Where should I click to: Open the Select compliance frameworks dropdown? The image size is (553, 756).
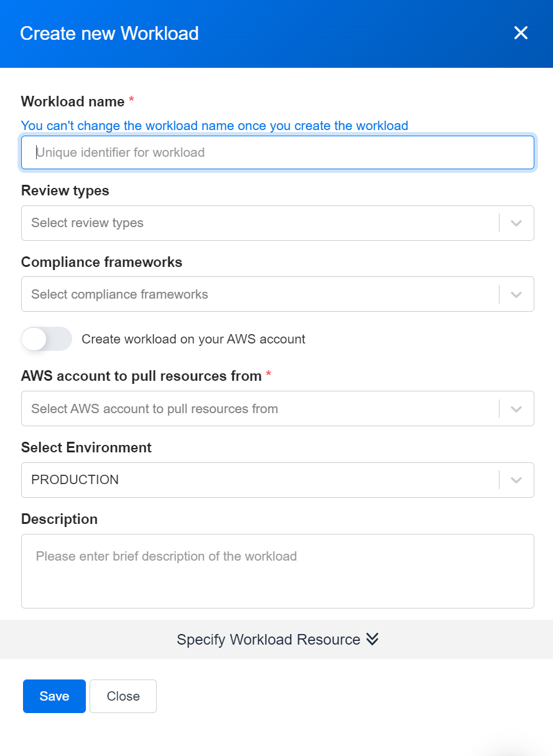[x=249, y=294]
